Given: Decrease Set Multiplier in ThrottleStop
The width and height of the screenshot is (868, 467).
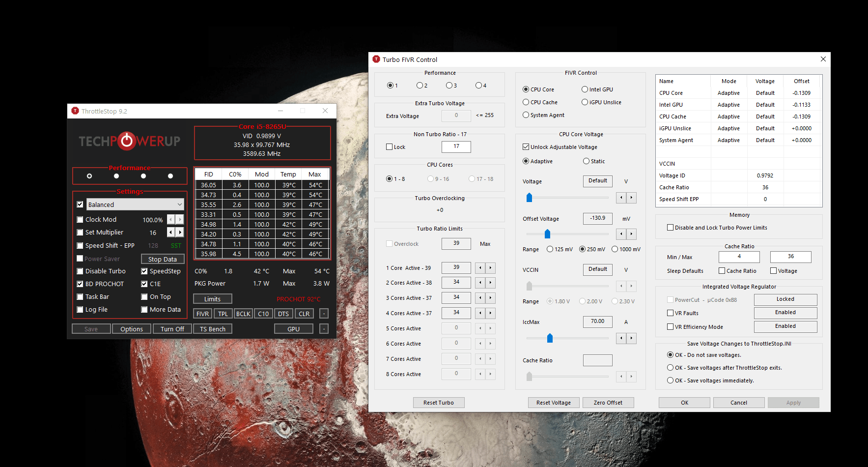Looking at the screenshot, I should click(170, 232).
